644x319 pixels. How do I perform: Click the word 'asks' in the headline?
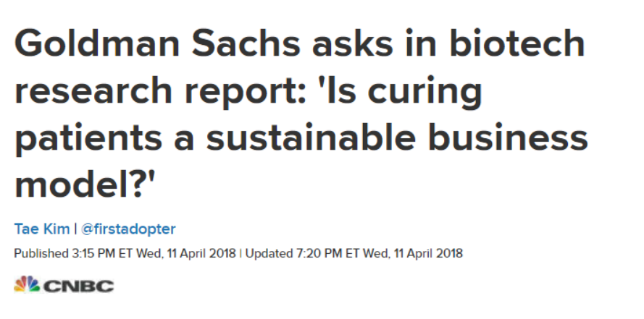point(352,44)
